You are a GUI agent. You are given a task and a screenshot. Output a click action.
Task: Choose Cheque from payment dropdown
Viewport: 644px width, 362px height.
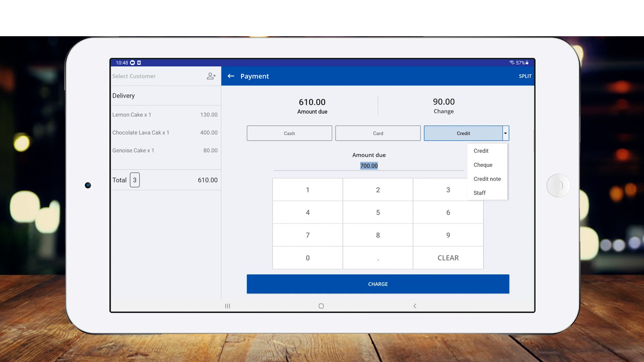483,165
